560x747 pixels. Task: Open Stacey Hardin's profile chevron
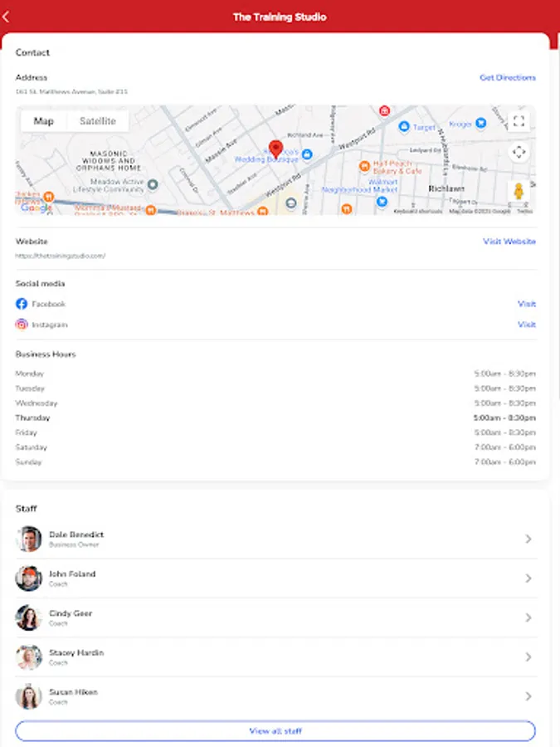click(x=528, y=657)
